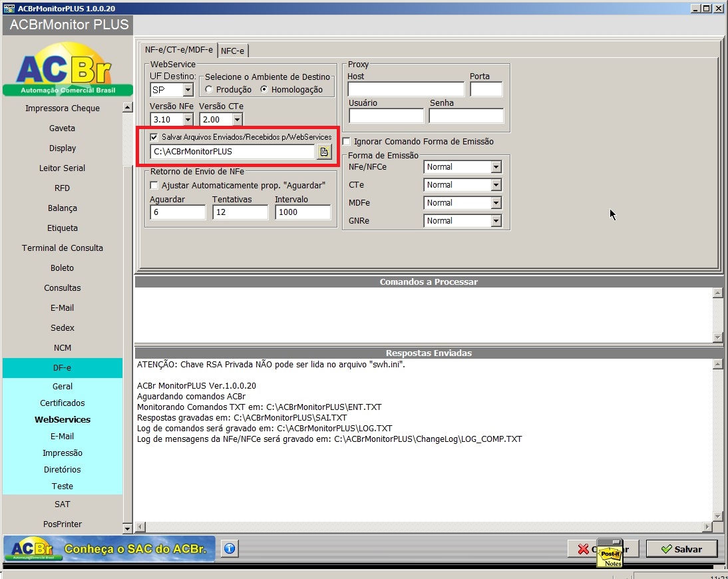728x579 pixels.
Task: Open the SAT sidebar item
Action: click(x=62, y=504)
